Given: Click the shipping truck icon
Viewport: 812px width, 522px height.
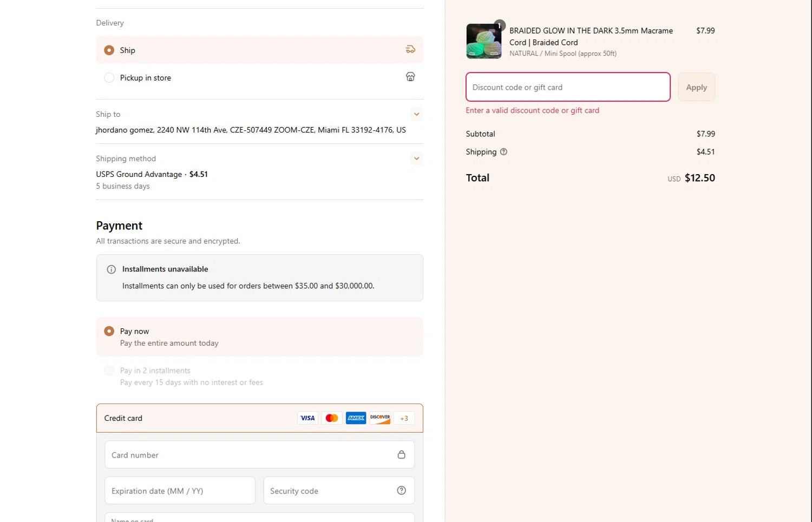Looking at the screenshot, I should click(x=410, y=50).
